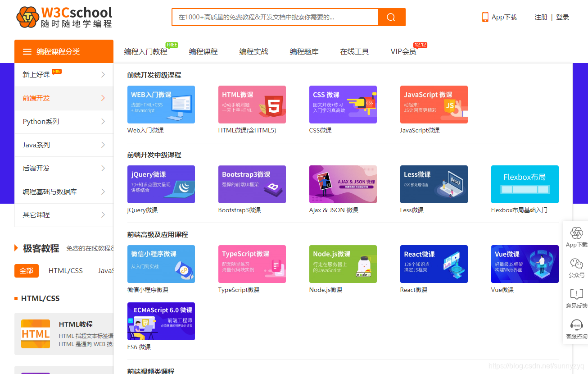Click the hamburger icon in 编程课程分类
The height and width of the screenshot is (374, 588).
click(27, 52)
